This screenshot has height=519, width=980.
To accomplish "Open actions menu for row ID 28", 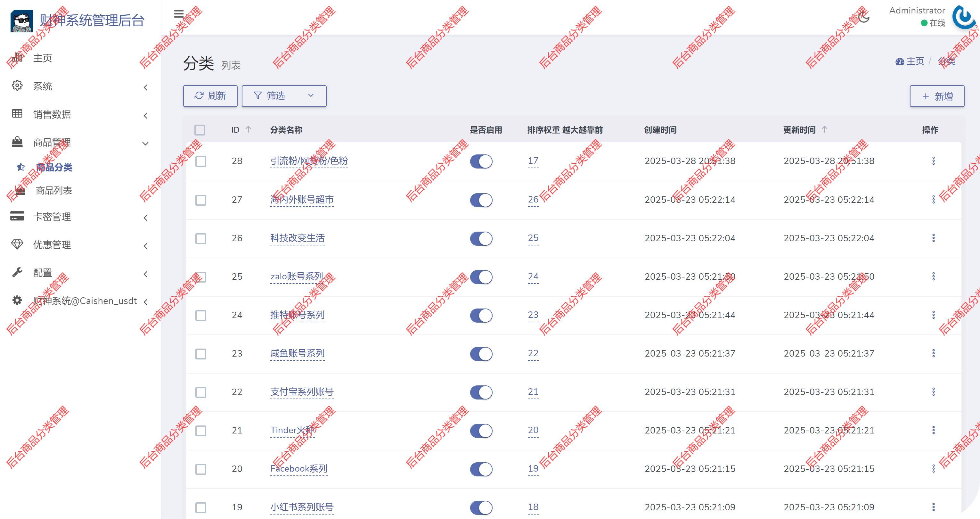I will (934, 161).
